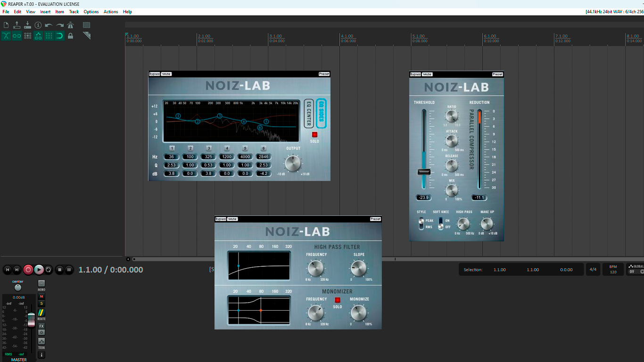Viewport: 644px width, 362px height.
Task: Click the save project download-arrow icon
Action: tap(27, 25)
